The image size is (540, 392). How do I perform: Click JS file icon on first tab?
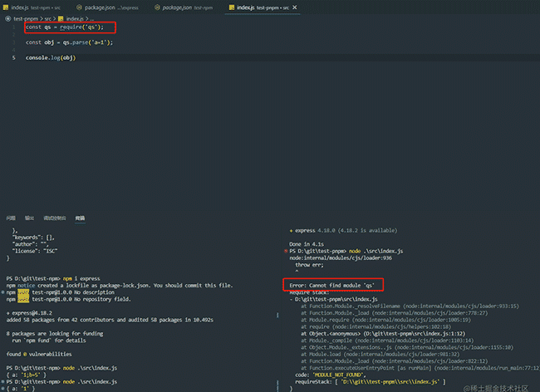pyautogui.click(x=6, y=7)
